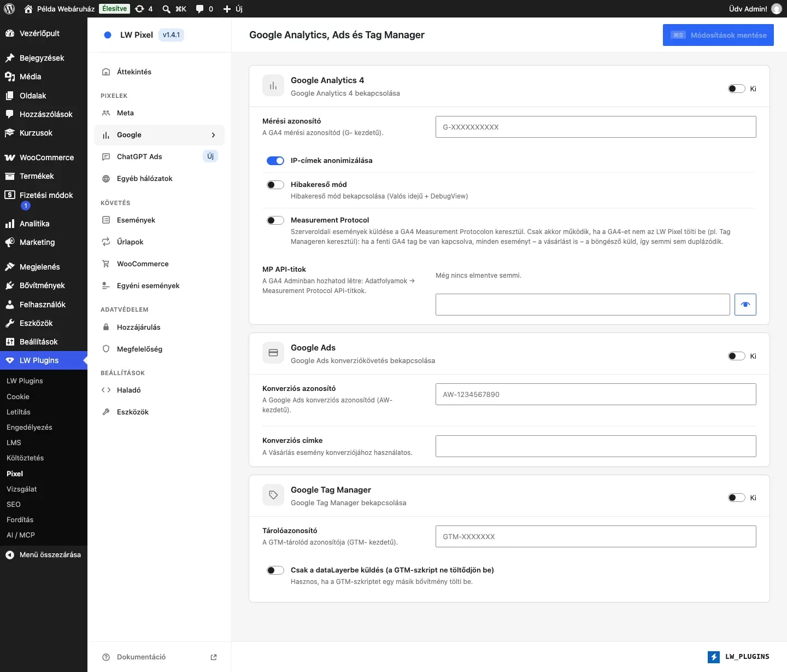Open the updates icon showing 4

(x=144, y=9)
